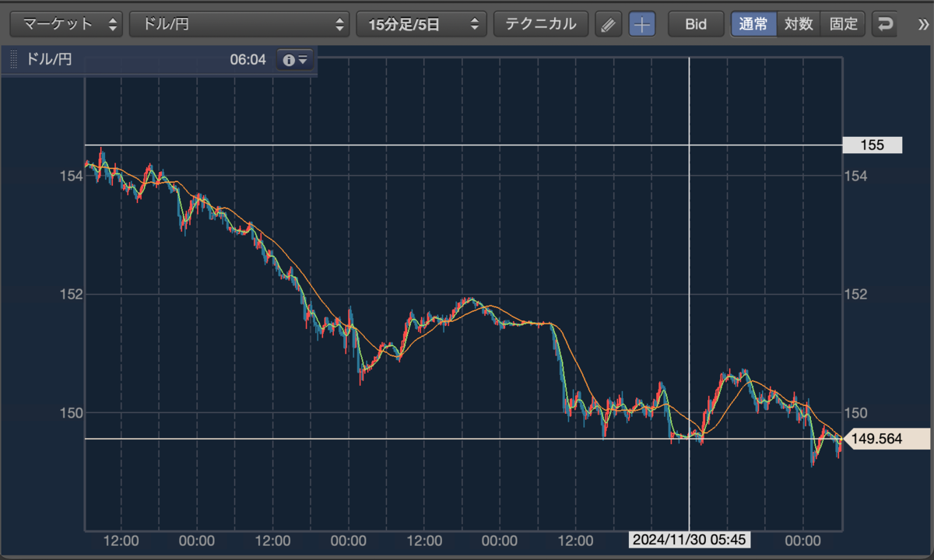Screen dimensions: 934x560
Task: Open the マーケット dropdown
Action: pos(66,24)
